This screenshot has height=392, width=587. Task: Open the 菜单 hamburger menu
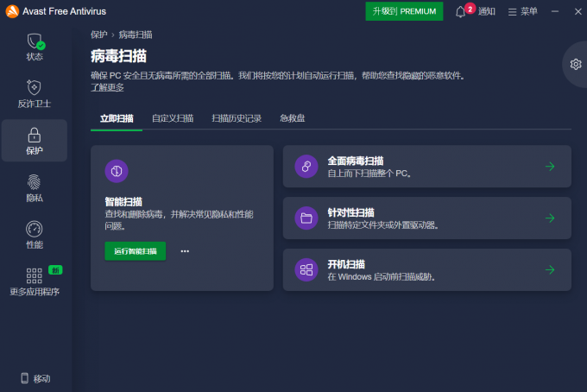pyautogui.click(x=522, y=11)
